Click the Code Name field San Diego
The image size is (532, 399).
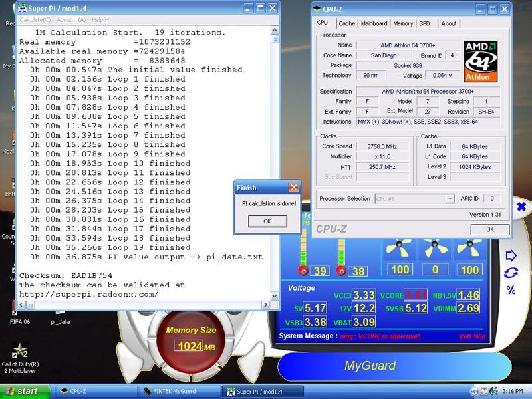click(384, 55)
